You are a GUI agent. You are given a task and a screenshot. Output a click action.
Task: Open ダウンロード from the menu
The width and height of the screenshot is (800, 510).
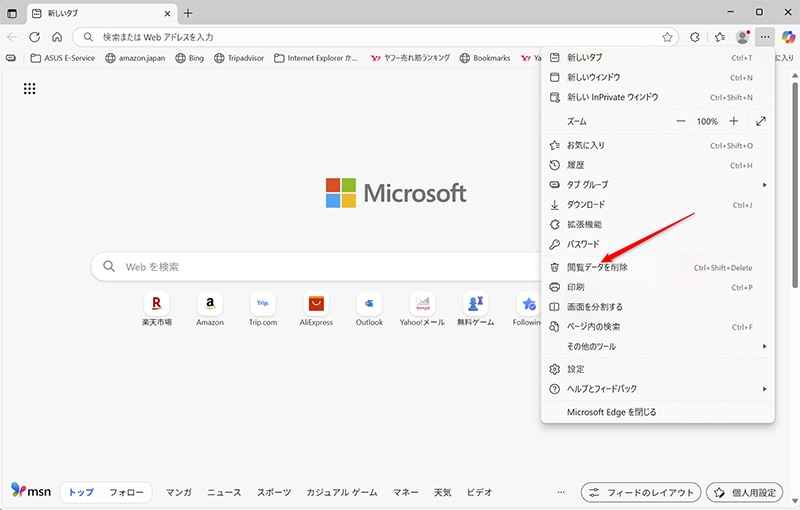[x=657, y=205]
